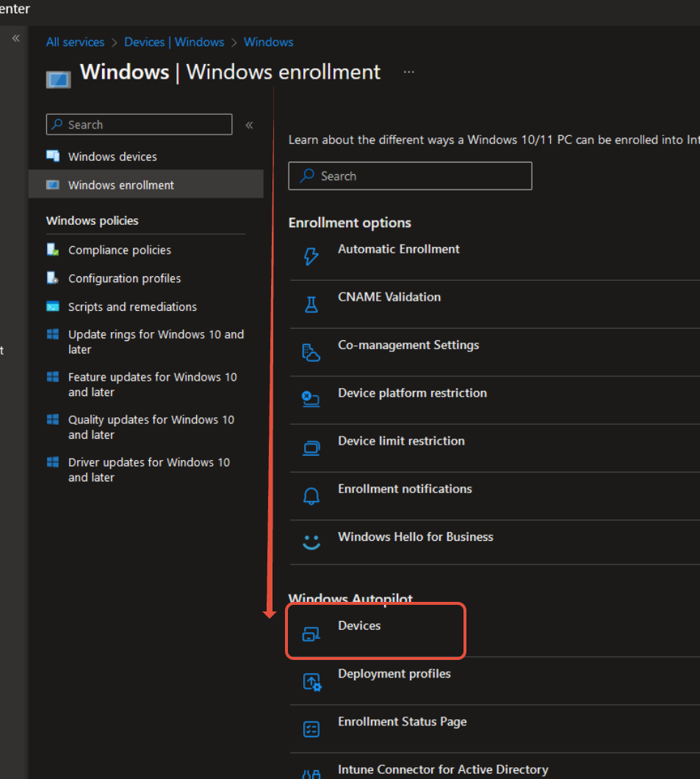Select Windows enrollment menu item
The height and width of the screenshot is (779, 700).
click(x=146, y=184)
